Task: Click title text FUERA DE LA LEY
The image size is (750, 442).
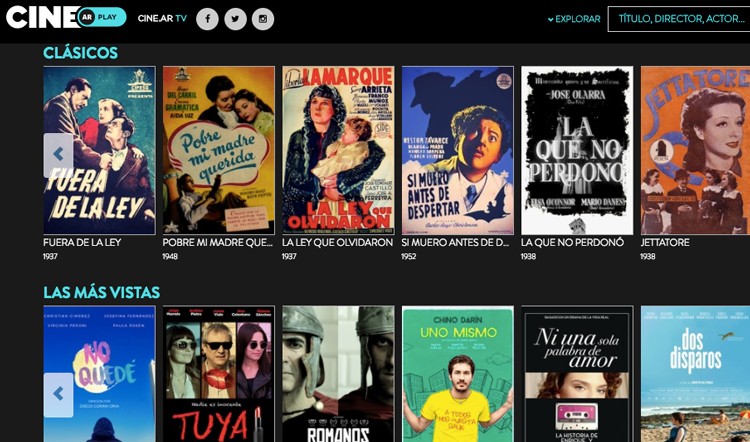Action: [82, 243]
